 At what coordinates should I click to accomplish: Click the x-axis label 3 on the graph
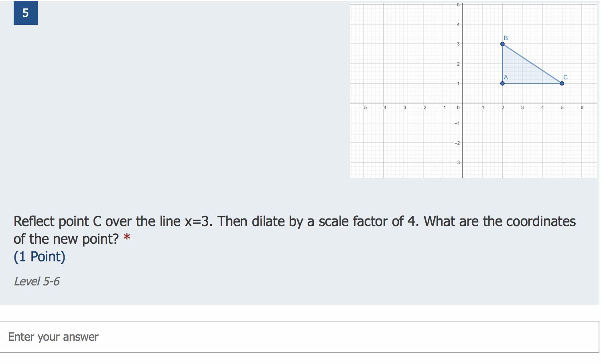[522, 107]
